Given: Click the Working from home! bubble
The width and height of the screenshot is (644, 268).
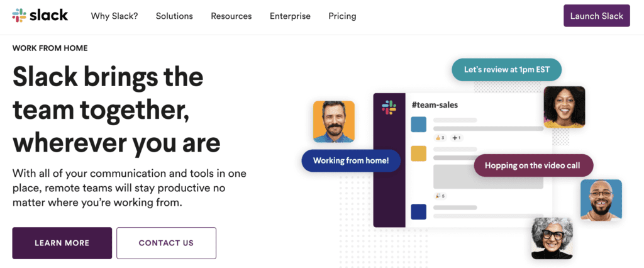Looking at the screenshot, I should [351, 160].
